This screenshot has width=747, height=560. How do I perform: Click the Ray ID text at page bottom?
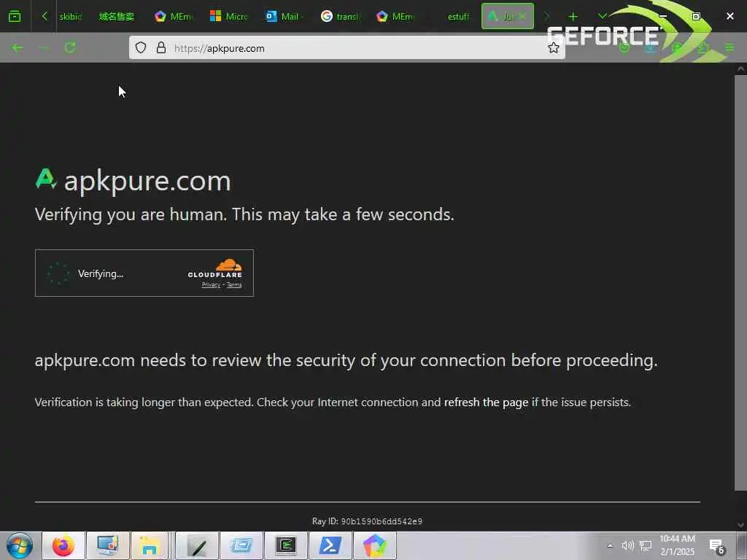[367, 521]
